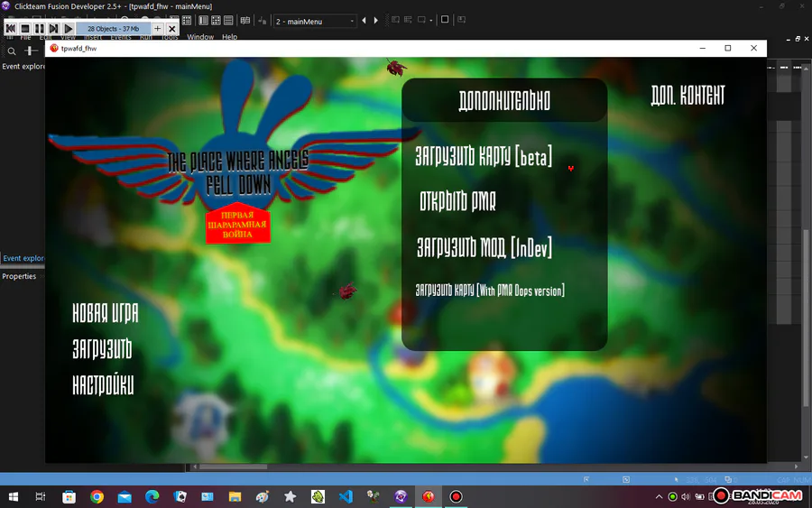The height and width of the screenshot is (508, 812).
Task: Switch to the tpwafd_fhw game taskbar icon
Action: [429, 496]
